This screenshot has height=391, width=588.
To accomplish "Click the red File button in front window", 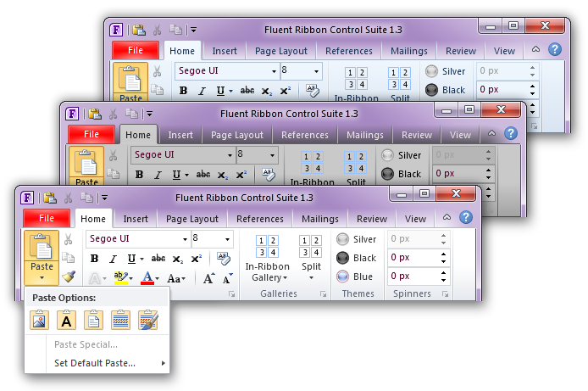I will [x=47, y=218].
